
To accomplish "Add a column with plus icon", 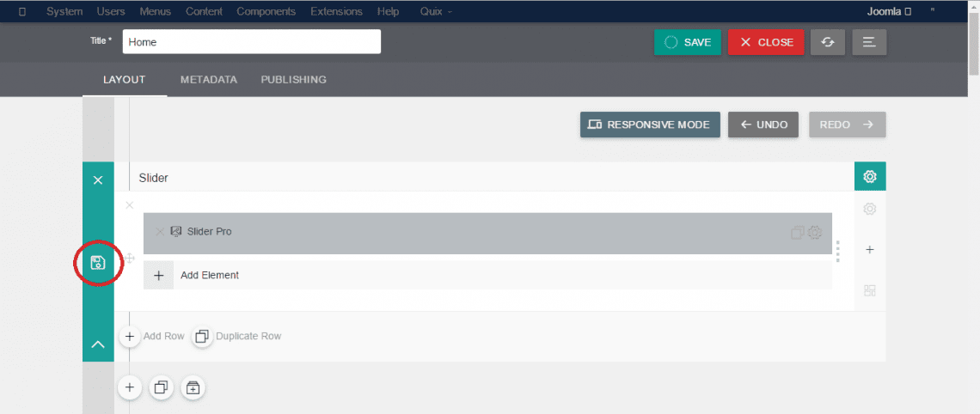I will [x=869, y=250].
